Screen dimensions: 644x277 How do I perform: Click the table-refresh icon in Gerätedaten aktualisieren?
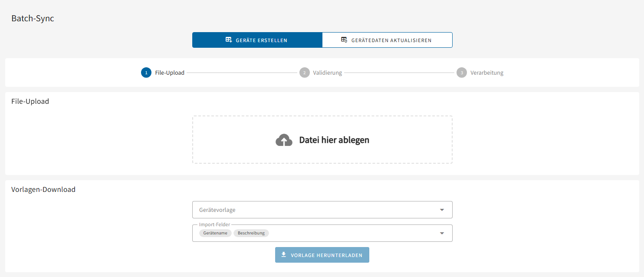pos(344,40)
